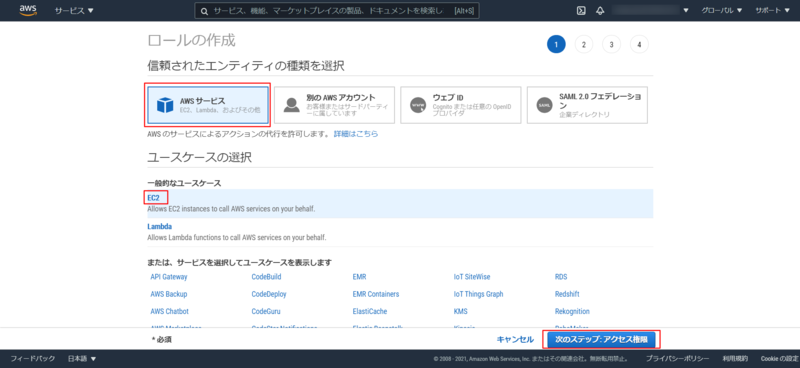Screen dimensions: 800x368
Task: Go to step 1 indicator
Action: (556, 45)
